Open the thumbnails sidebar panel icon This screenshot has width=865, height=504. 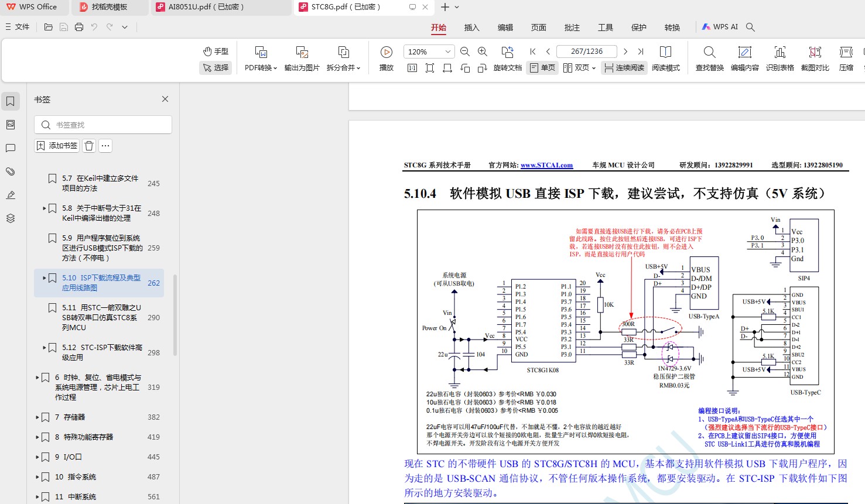(x=11, y=125)
